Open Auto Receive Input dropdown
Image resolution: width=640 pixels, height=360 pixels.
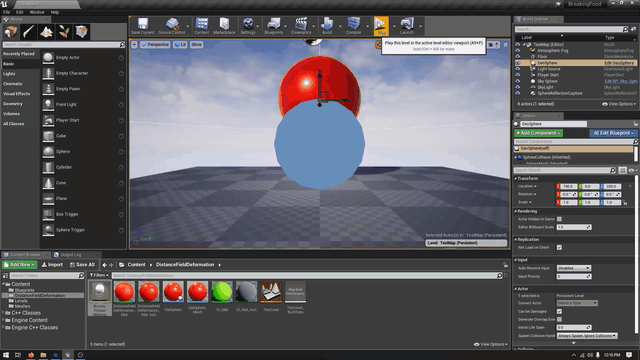tap(573, 268)
